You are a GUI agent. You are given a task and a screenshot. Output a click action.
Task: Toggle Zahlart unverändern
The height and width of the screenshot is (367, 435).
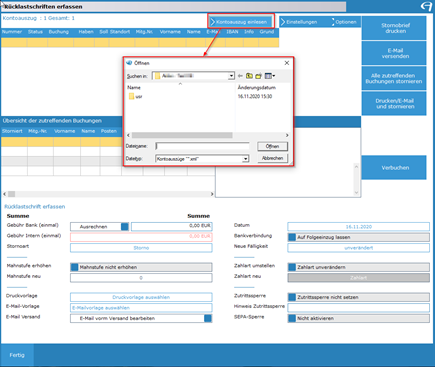tap(292, 267)
